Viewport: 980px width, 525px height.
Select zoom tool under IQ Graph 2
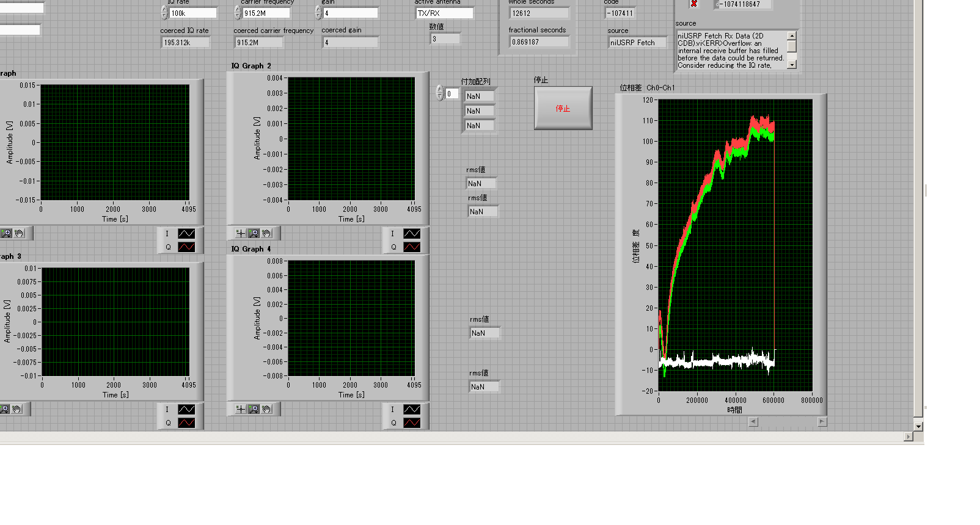pyautogui.click(x=254, y=233)
